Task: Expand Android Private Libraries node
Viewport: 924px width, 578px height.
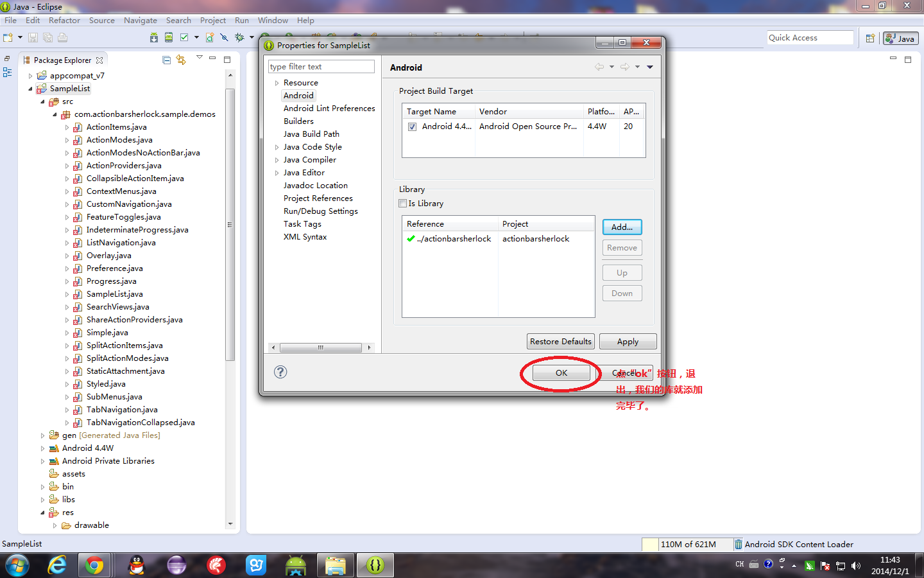Action: click(x=42, y=461)
